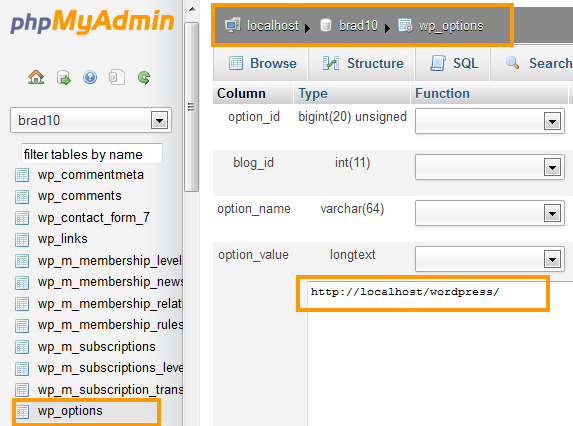Click the Home icon in sidebar

(x=36, y=77)
